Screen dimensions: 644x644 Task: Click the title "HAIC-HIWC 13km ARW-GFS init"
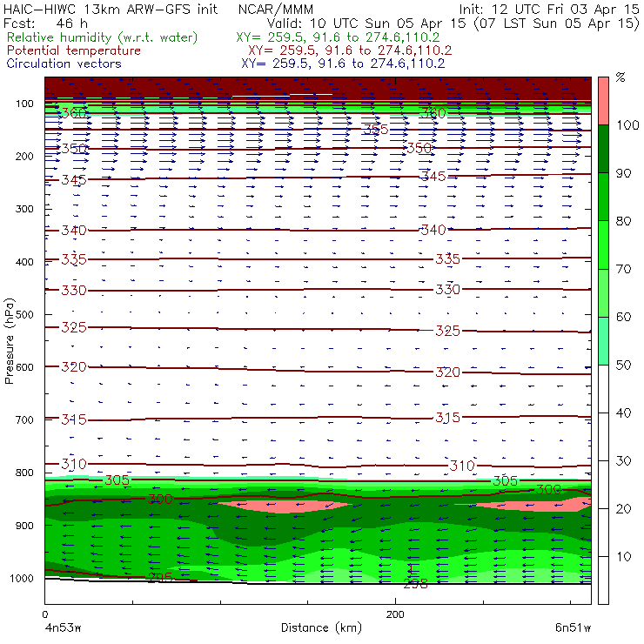(x=111, y=9)
